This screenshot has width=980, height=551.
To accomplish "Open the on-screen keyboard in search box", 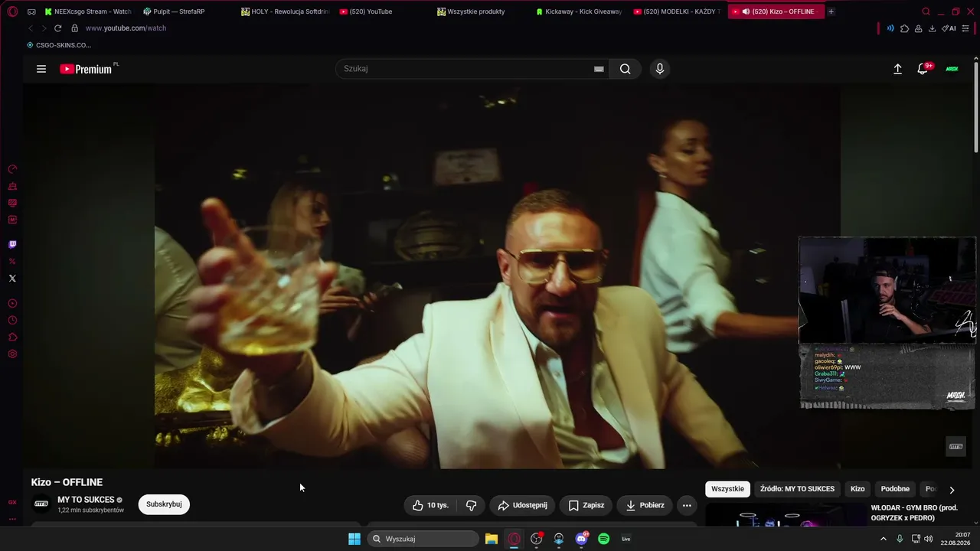I will (x=599, y=69).
